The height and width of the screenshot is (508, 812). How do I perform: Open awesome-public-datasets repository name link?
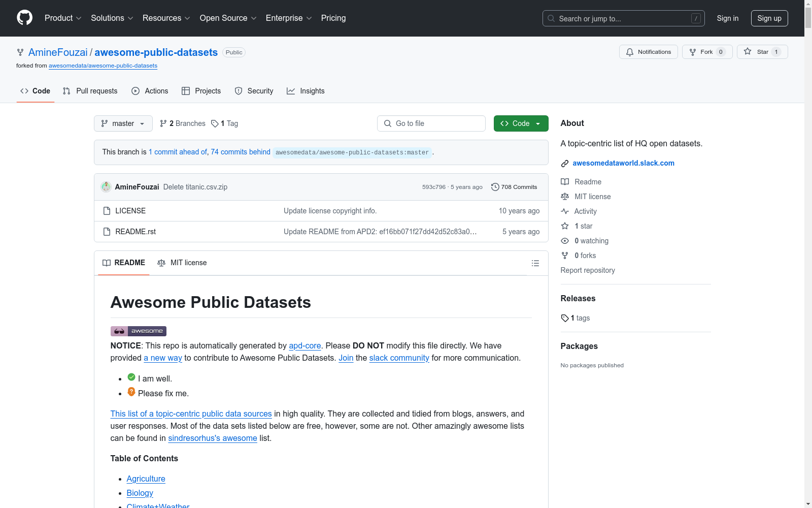click(156, 52)
